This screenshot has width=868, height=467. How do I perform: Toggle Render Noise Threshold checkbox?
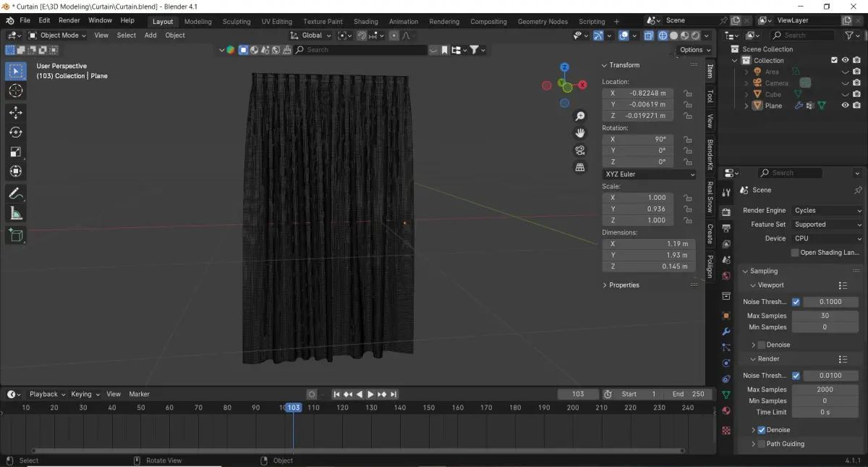click(x=796, y=376)
